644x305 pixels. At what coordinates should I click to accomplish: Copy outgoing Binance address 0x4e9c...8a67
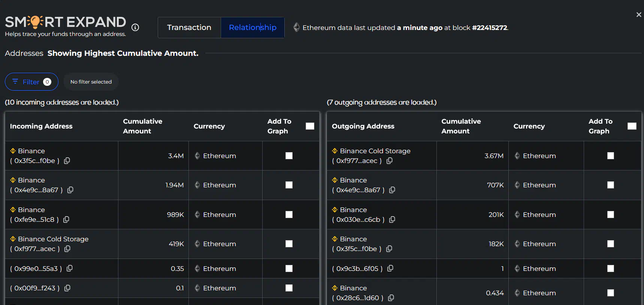click(392, 190)
